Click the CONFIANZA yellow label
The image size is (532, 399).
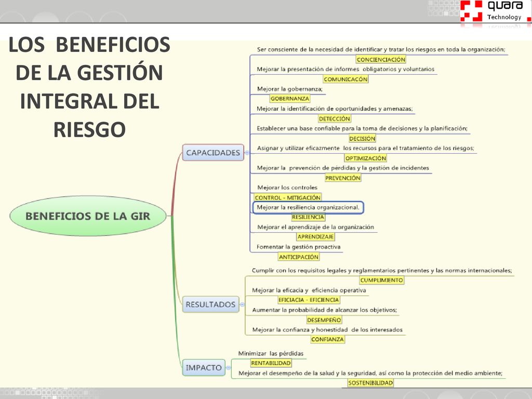pos(327,339)
